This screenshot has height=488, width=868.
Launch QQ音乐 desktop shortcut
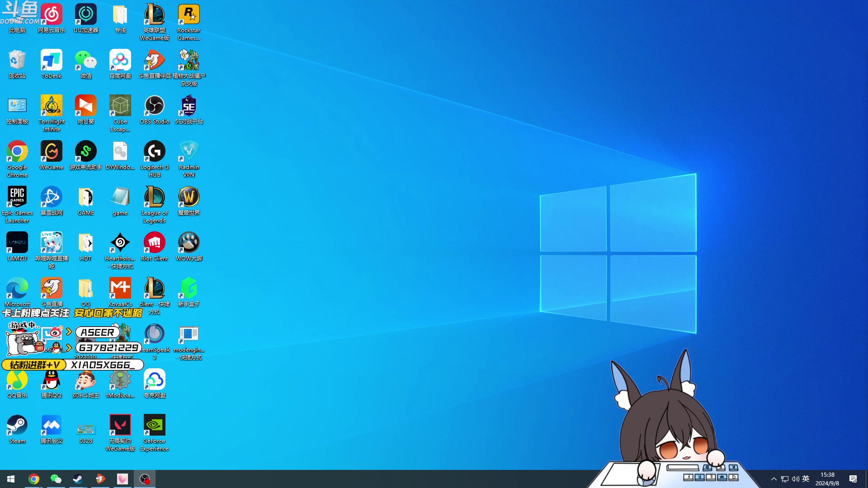click(17, 383)
